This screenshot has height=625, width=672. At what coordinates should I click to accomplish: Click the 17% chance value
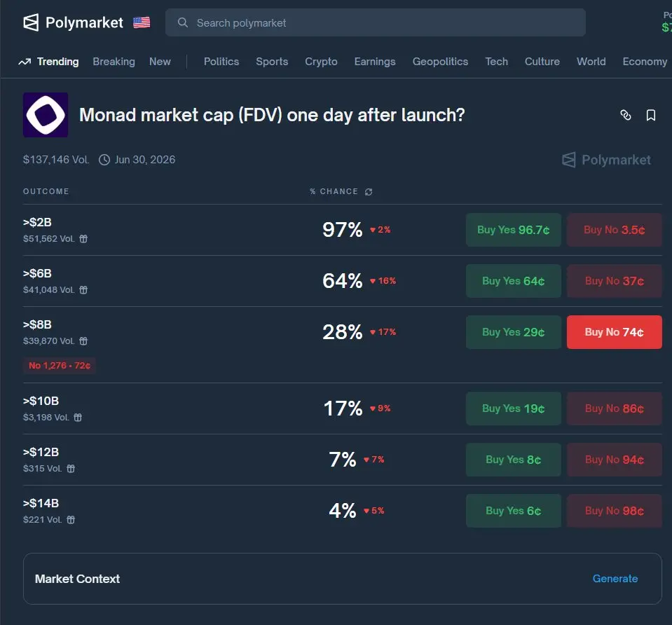pyautogui.click(x=343, y=408)
